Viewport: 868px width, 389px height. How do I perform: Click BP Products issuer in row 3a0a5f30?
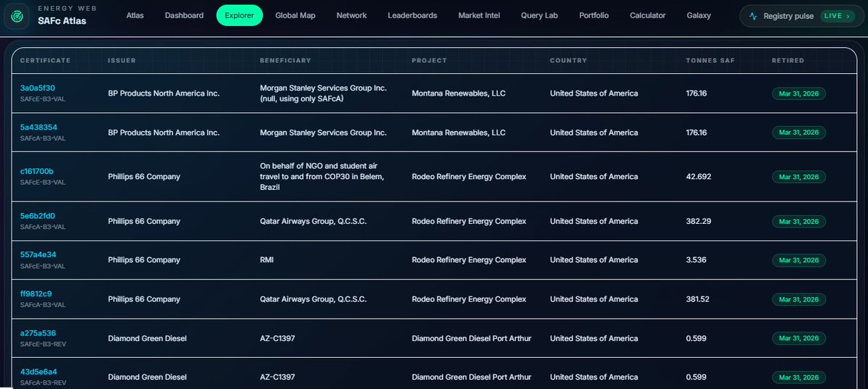click(x=164, y=93)
